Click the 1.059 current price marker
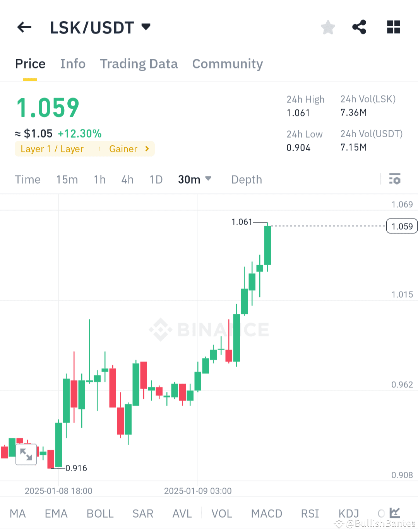This screenshot has width=418, height=532. (x=401, y=226)
